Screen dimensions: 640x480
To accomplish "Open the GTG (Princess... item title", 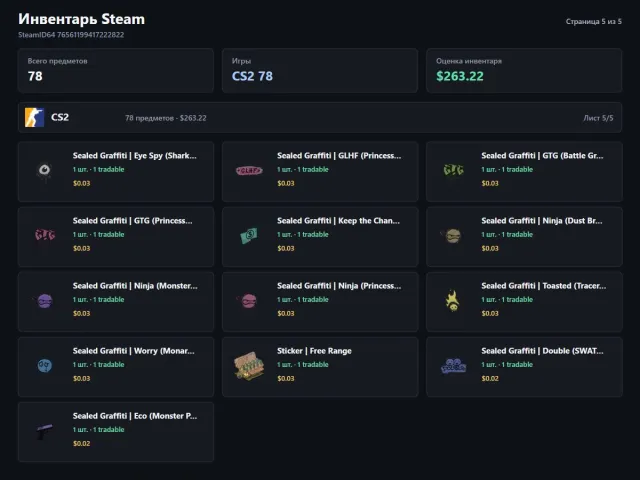I will click(x=133, y=221).
